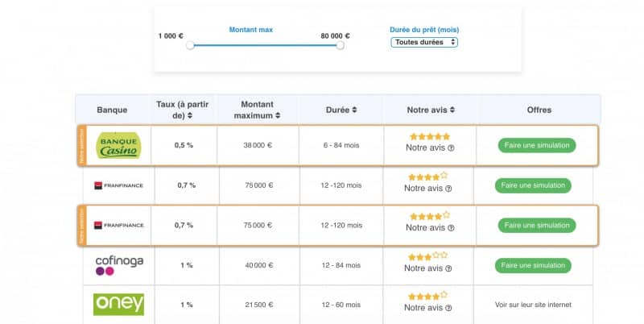Click the help icon beside Oney's Notre avis
The width and height of the screenshot is (644, 324).
(448, 309)
